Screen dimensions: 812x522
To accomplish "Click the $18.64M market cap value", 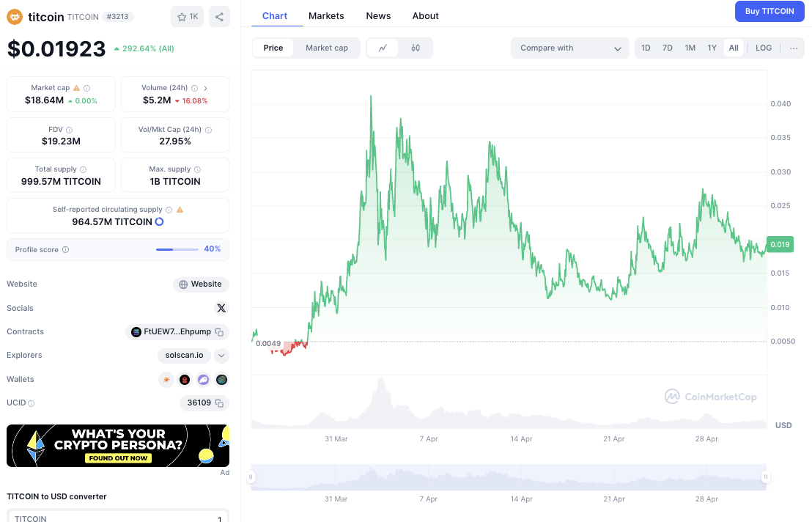I will coord(45,100).
